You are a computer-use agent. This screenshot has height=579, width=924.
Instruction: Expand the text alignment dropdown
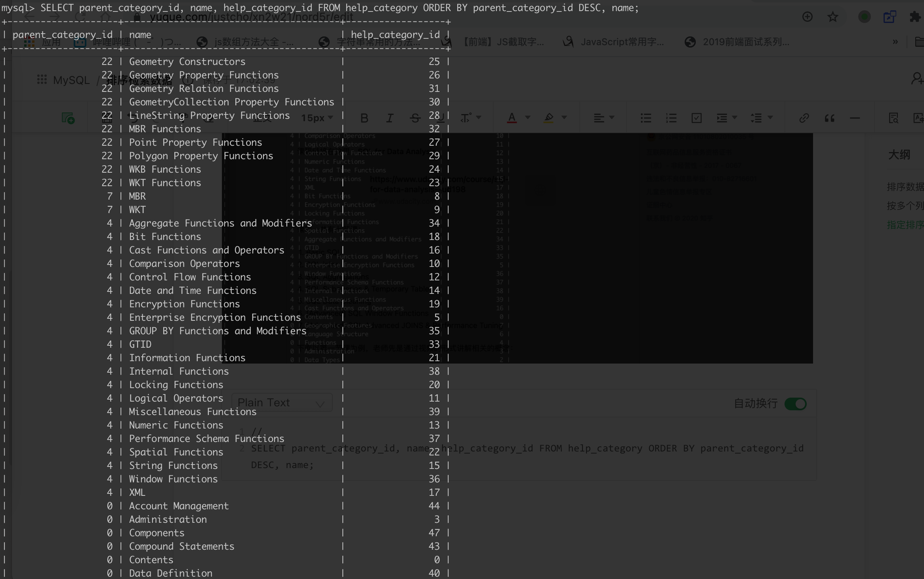coord(611,118)
